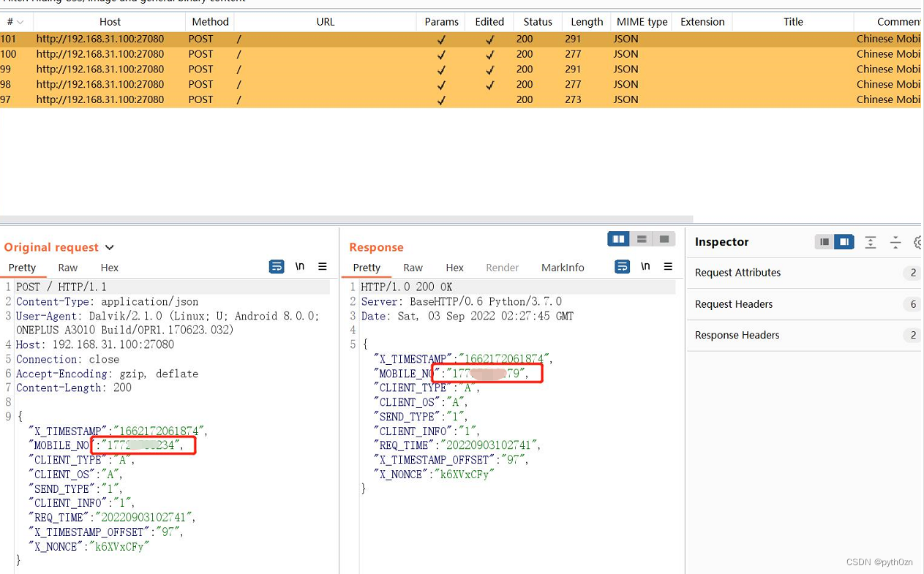
Task: Click the Inspector panel title
Action: (722, 242)
